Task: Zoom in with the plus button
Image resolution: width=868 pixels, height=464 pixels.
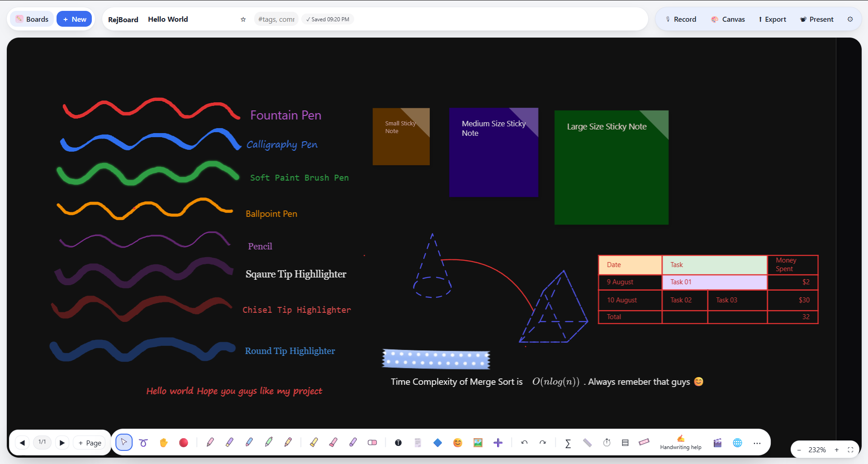Action: pyautogui.click(x=836, y=450)
